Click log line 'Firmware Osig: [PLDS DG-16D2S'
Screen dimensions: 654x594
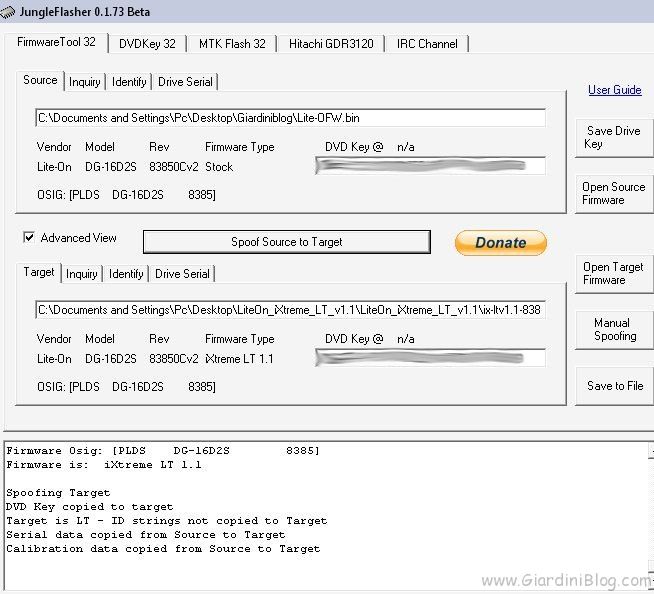163,451
